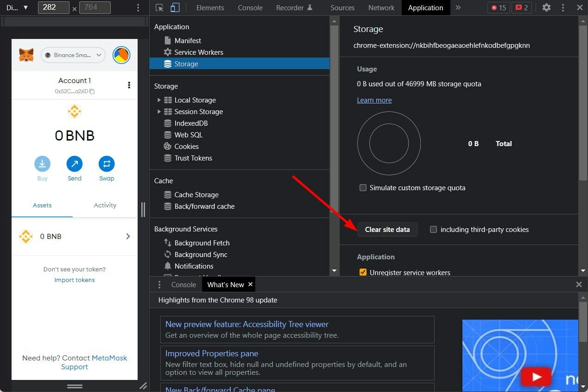This screenshot has width=588, height=392.
Task: Open the 0 BNB asset row chevron
Action: click(x=128, y=237)
